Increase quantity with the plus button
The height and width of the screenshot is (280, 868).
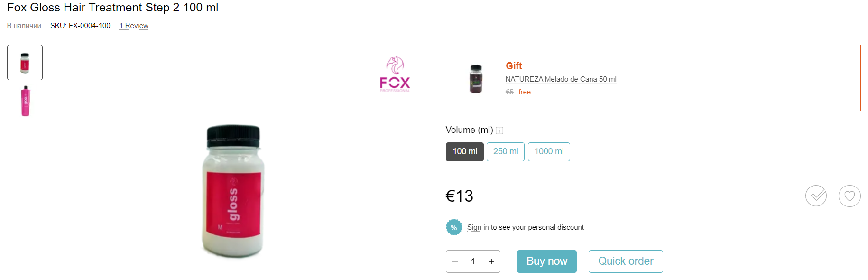point(491,261)
